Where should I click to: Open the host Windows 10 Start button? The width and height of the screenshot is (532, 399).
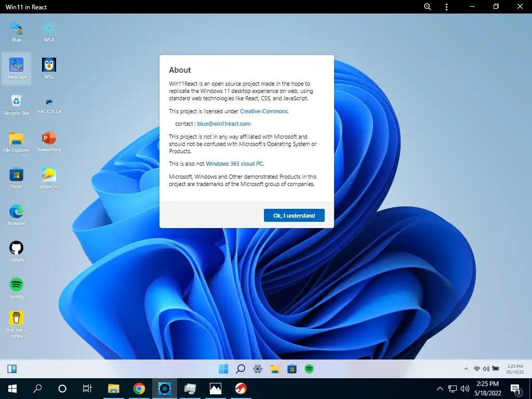pyautogui.click(x=12, y=389)
